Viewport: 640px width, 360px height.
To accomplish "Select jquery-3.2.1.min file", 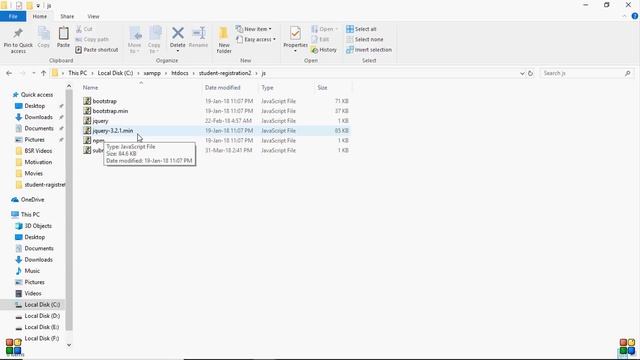I will pyautogui.click(x=113, y=131).
